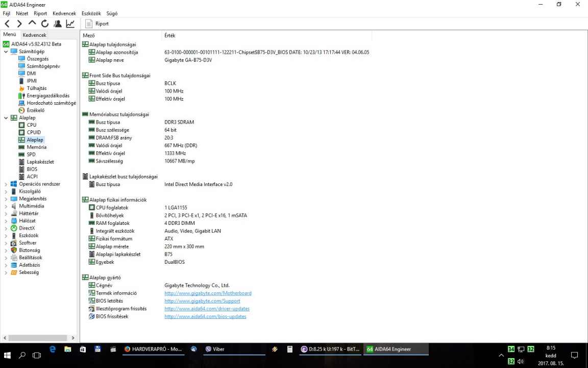Viewport: 588px width, 368px height.
Task: Open the Edge browser taskbar icon
Action: point(53,349)
